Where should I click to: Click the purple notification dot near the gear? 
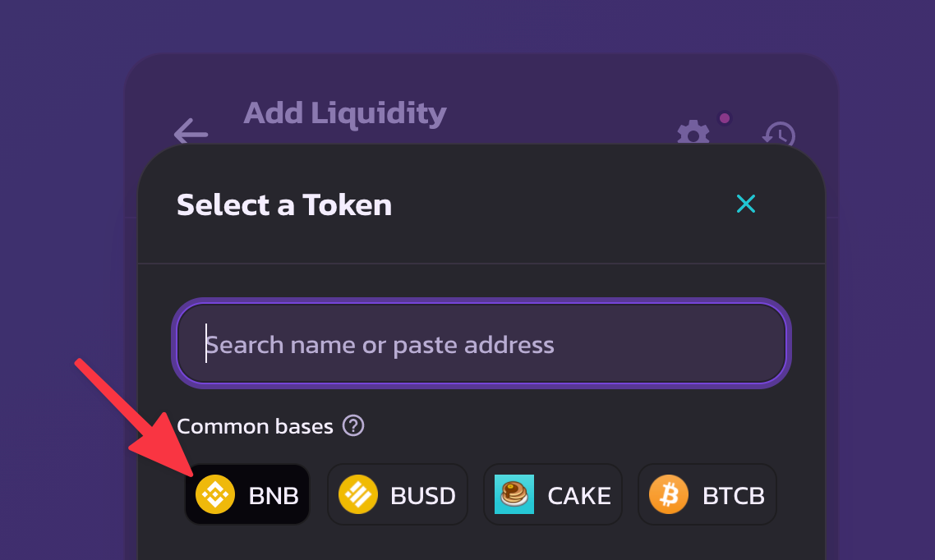pyautogui.click(x=725, y=118)
